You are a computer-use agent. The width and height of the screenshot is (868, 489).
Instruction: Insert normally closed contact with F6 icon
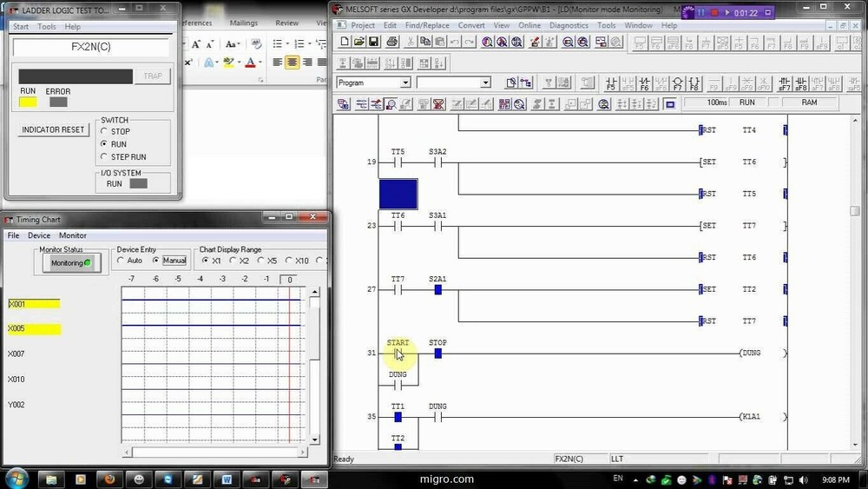[x=644, y=83]
